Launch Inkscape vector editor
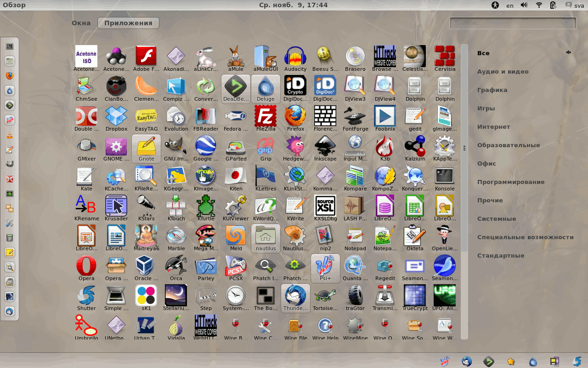 coord(325,149)
